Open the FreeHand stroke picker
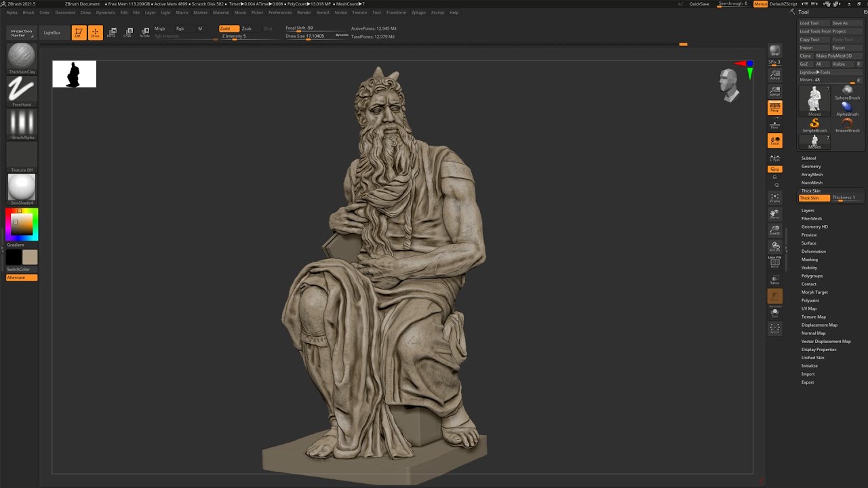Image resolution: width=868 pixels, height=488 pixels. point(22,89)
